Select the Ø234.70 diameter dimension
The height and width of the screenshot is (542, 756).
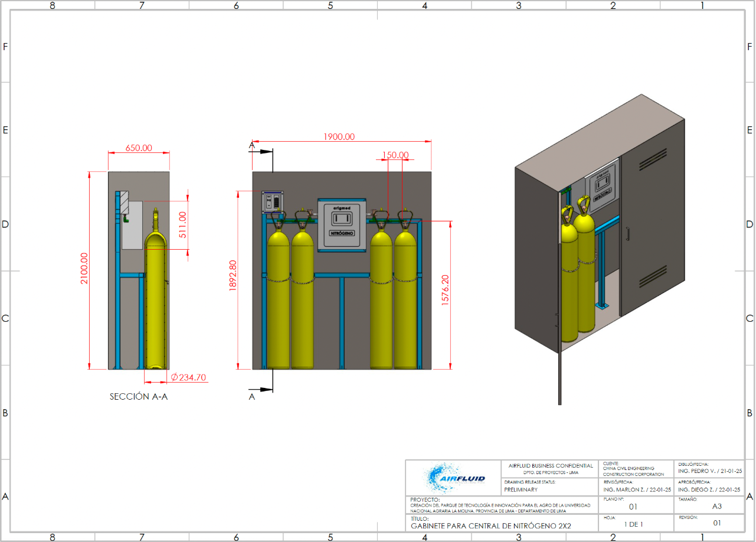coord(188,377)
